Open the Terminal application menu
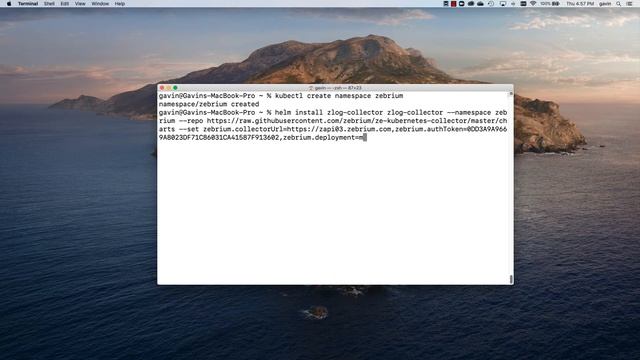 28,4
